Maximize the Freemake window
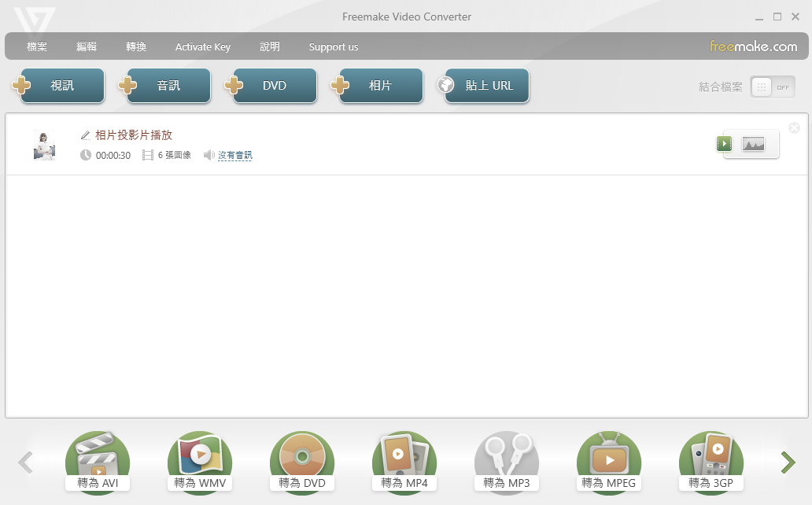Viewport: 812px width, 505px height. pos(777,17)
